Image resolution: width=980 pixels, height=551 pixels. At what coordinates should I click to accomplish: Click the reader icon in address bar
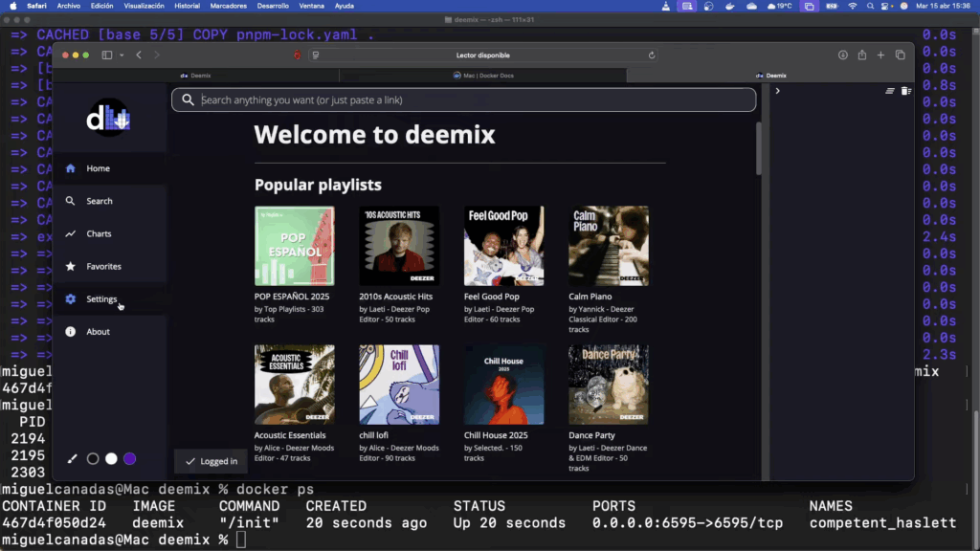pos(316,55)
